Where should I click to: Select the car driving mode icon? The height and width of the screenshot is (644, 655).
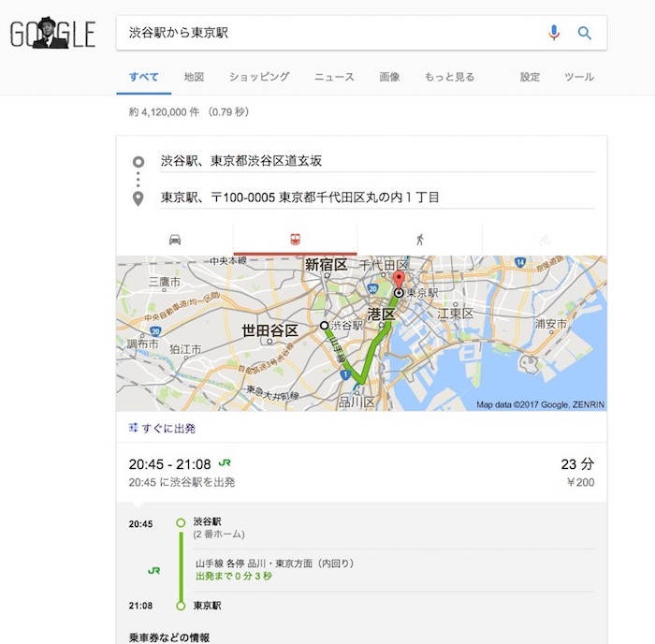[x=175, y=240]
